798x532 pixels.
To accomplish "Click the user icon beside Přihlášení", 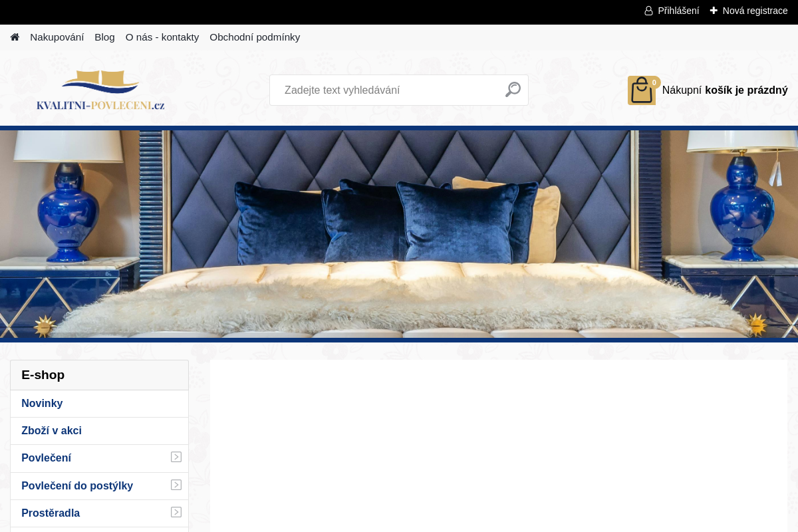I will (648, 11).
